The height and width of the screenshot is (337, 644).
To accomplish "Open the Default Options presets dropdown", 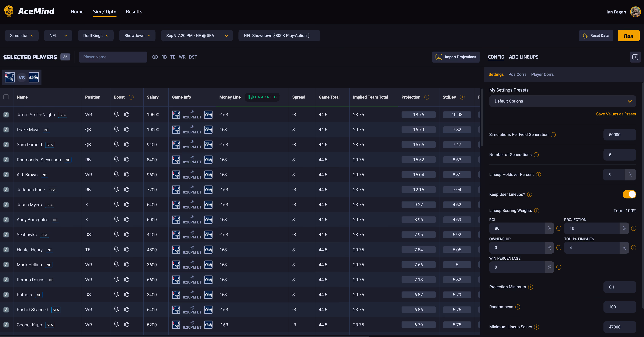I will pyautogui.click(x=563, y=101).
